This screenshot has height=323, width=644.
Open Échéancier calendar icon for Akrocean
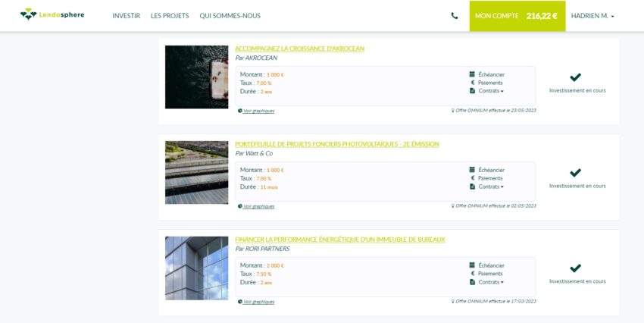[x=472, y=74]
